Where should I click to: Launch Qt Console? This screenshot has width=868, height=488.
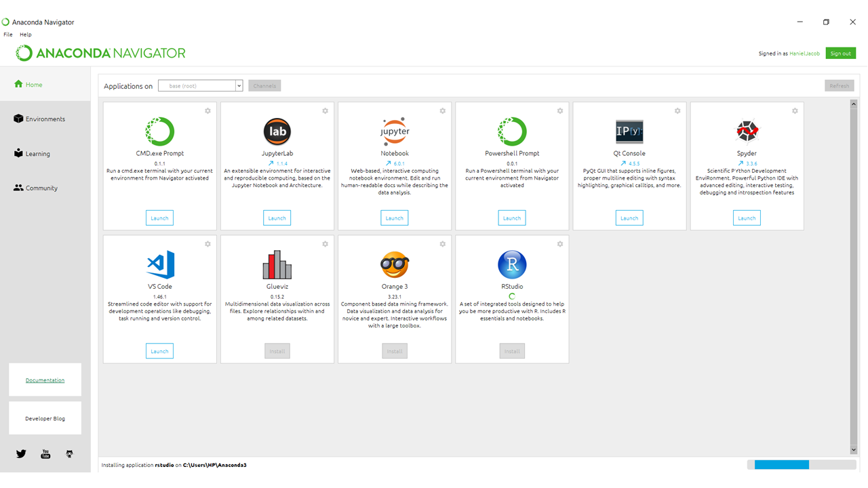pyautogui.click(x=629, y=218)
